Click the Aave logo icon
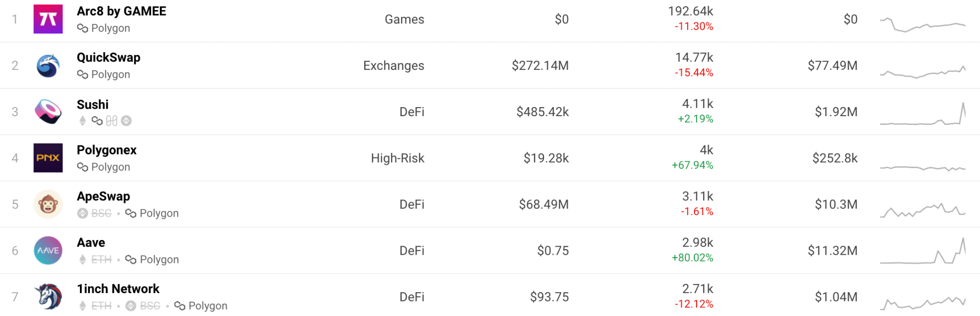 coord(48,251)
